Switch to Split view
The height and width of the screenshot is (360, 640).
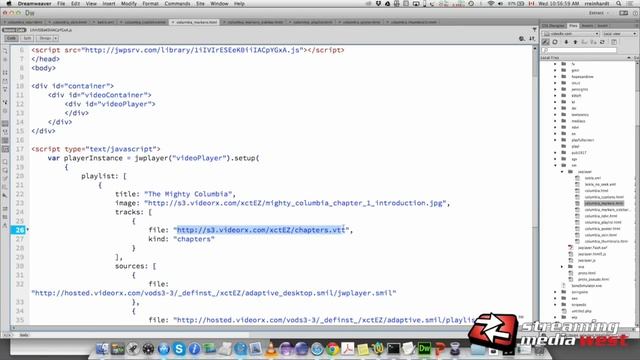coord(27,38)
